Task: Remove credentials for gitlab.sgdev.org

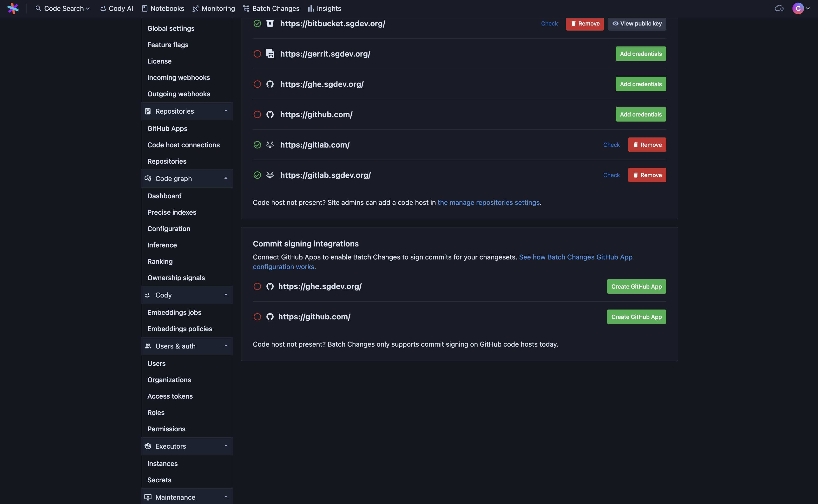Action: 647,175
